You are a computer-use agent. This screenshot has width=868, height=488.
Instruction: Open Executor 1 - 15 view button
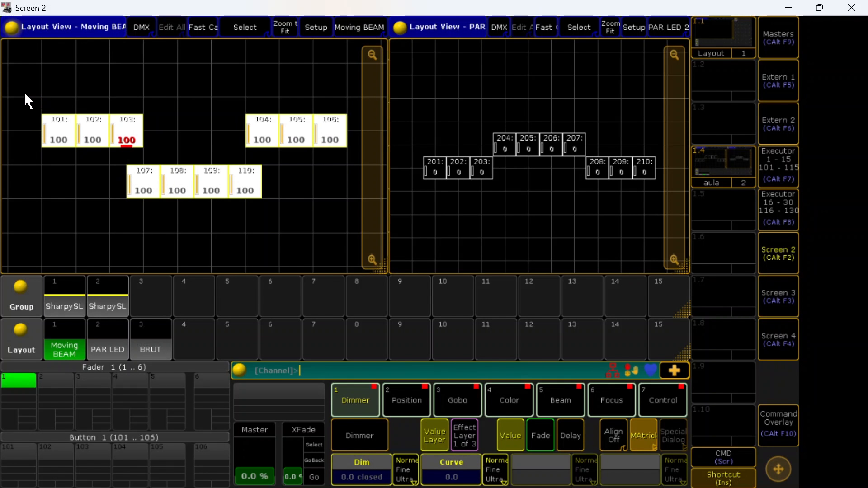click(x=778, y=167)
